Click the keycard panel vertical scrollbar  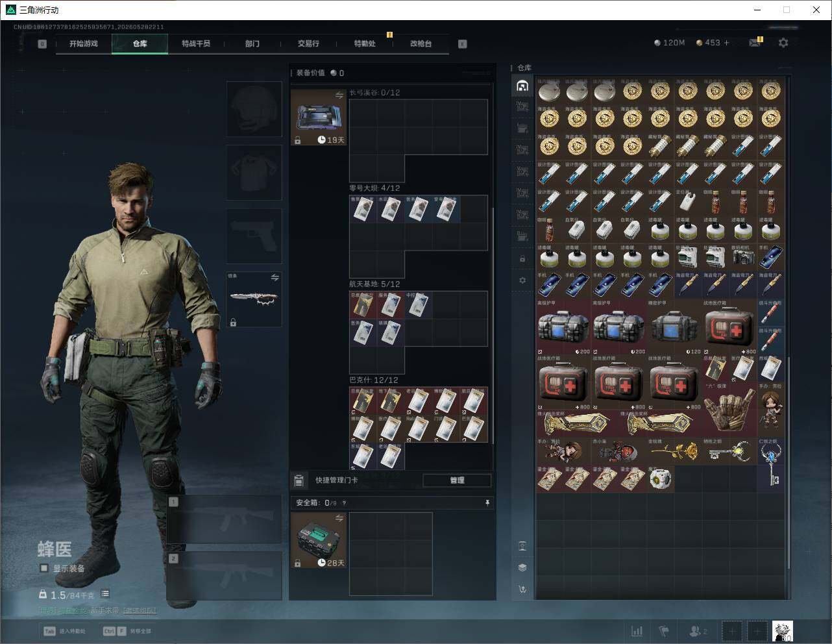[493, 325]
